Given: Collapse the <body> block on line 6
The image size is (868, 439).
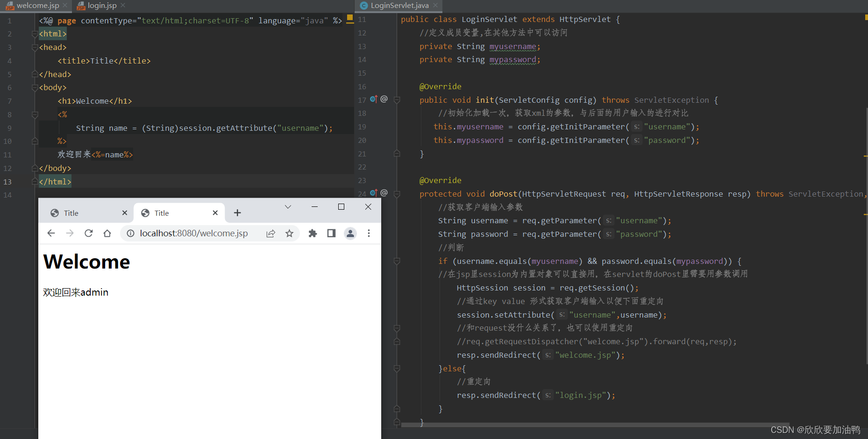Looking at the screenshot, I should click(35, 87).
